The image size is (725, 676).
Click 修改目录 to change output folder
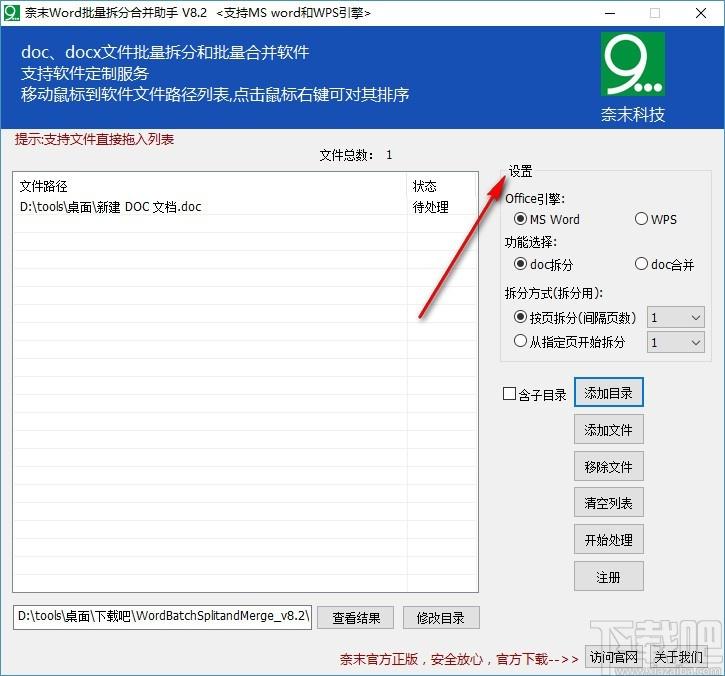click(x=441, y=618)
